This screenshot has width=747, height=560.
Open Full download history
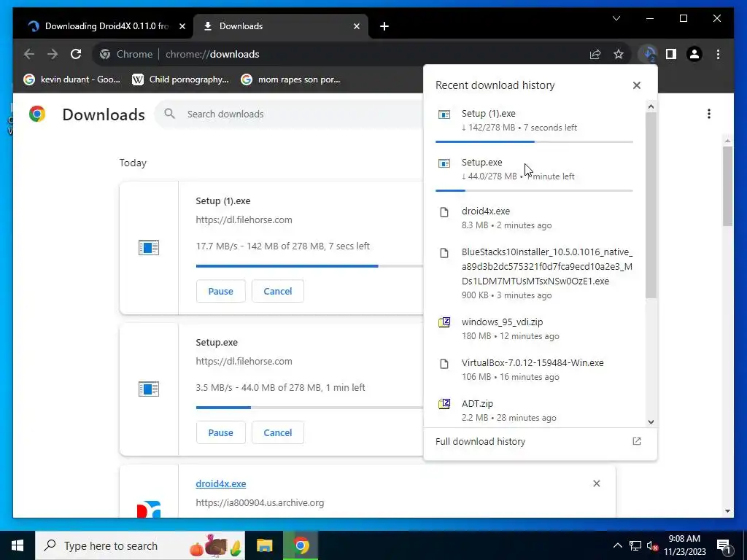click(540, 441)
